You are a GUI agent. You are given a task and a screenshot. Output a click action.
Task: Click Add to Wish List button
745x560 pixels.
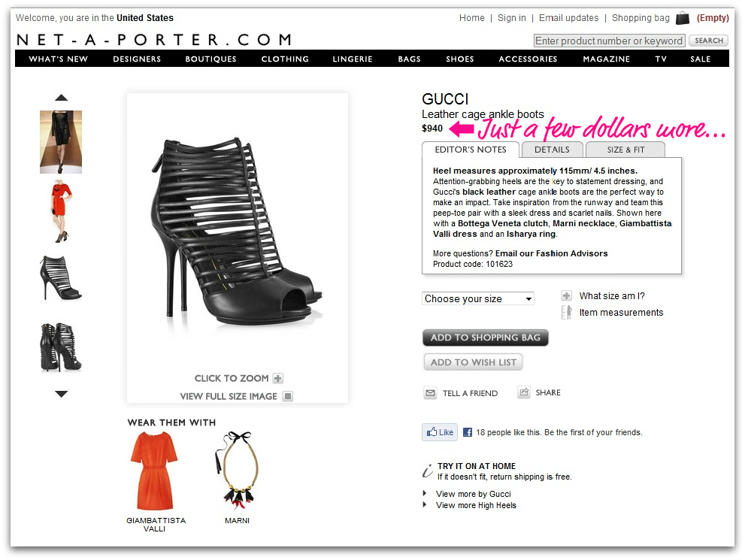[473, 362]
